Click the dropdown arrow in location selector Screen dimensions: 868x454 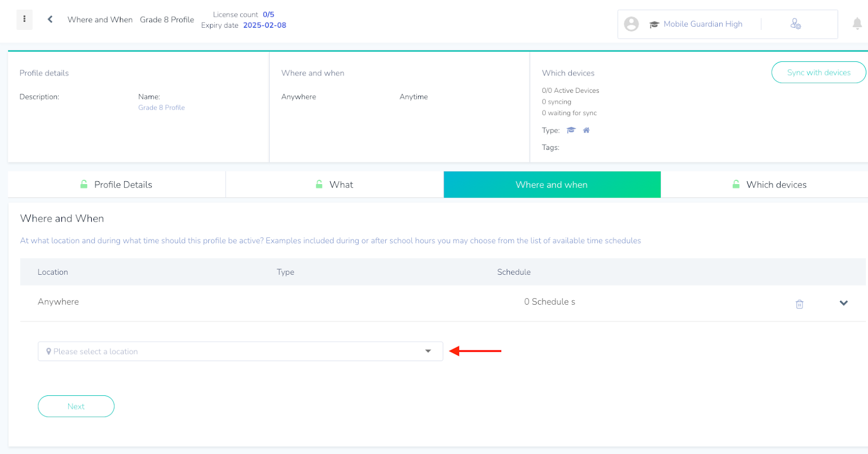[x=428, y=351]
